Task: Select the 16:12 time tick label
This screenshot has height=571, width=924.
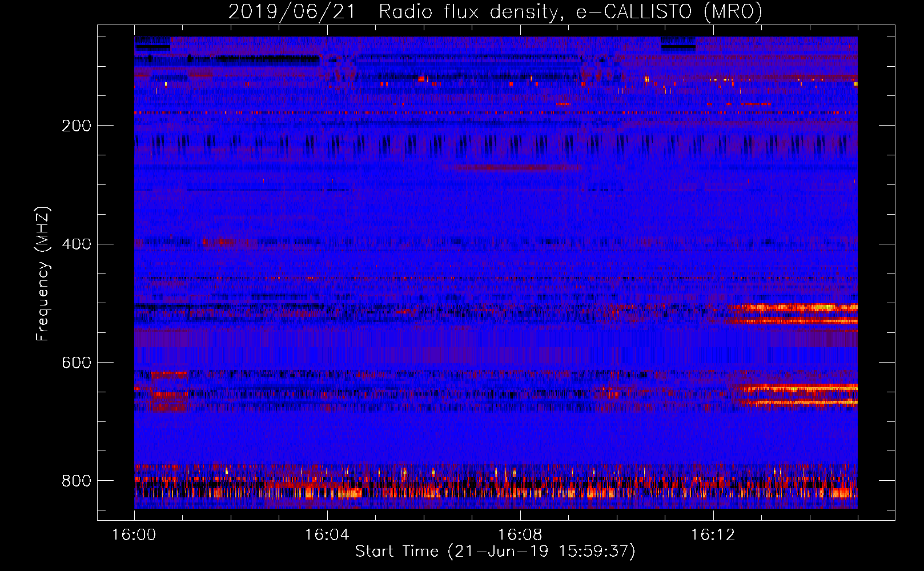Action: click(713, 535)
